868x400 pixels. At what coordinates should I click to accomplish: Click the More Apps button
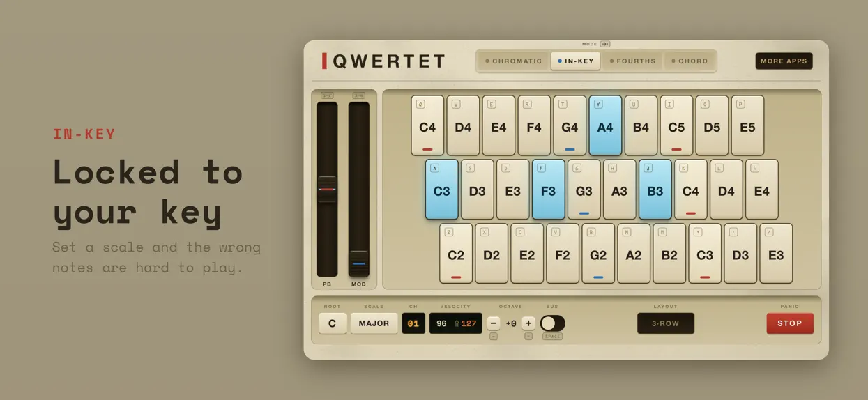coord(784,61)
